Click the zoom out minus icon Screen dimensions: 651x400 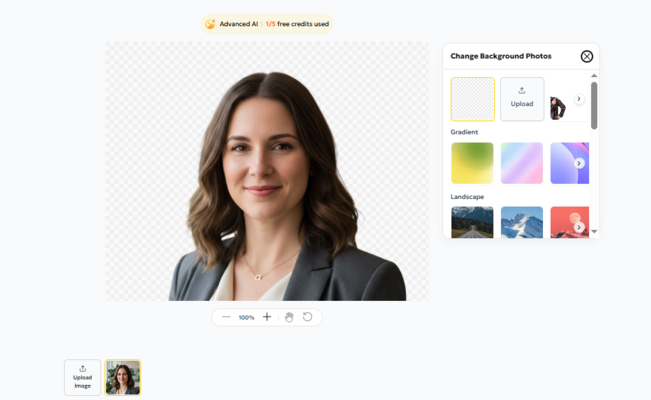click(x=226, y=317)
